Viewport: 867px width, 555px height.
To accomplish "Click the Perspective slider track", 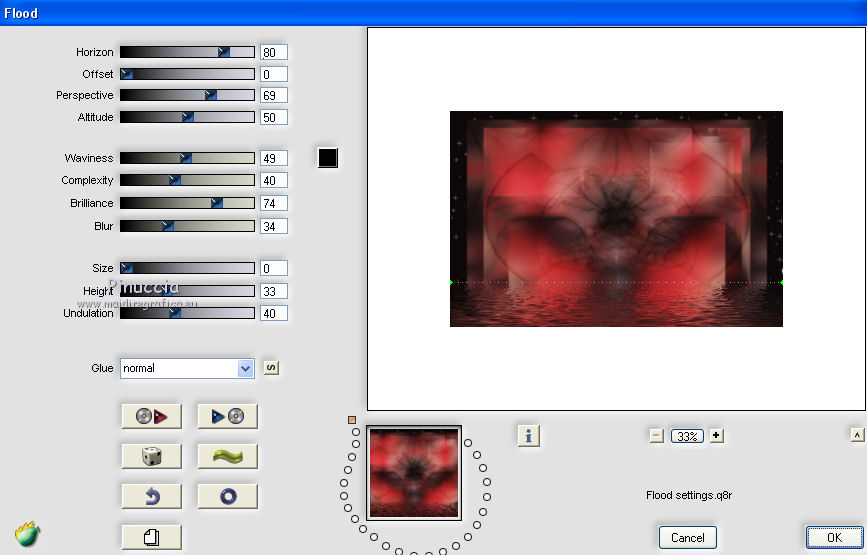I will coord(187,95).
